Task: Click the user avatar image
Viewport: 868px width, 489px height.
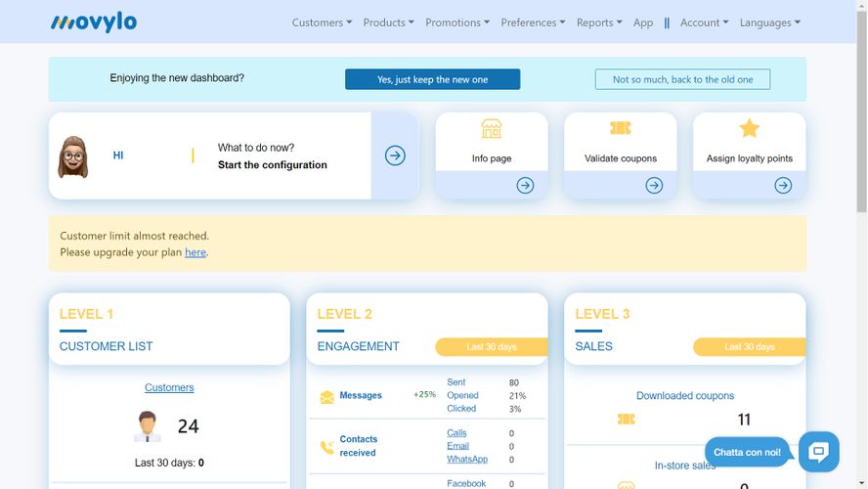Action: 73,156
